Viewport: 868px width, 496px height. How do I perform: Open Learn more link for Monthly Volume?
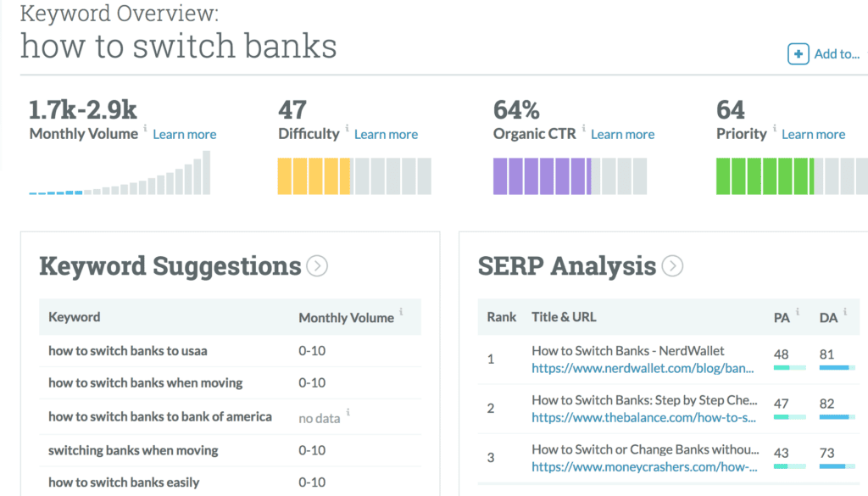184,135
